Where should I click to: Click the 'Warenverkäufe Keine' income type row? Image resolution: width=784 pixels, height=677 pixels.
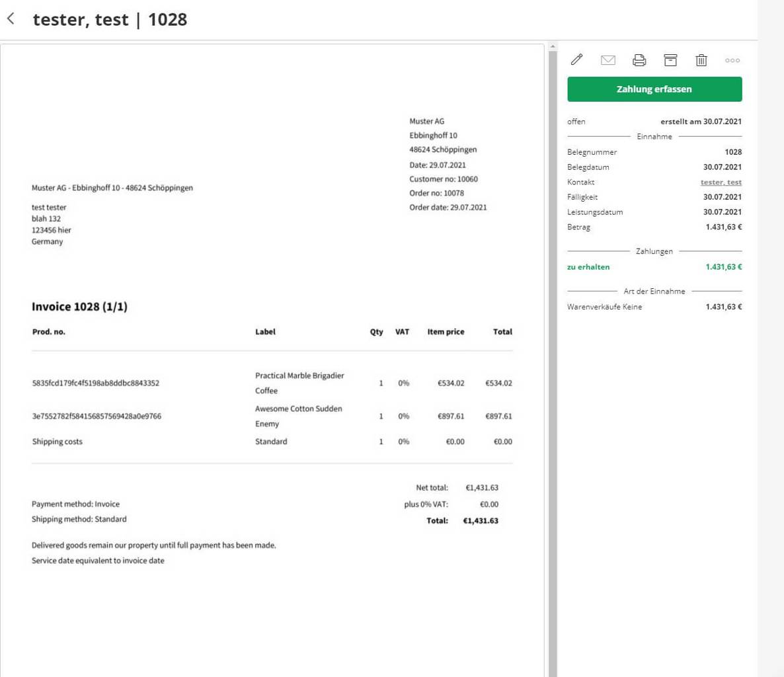[604, 307]
